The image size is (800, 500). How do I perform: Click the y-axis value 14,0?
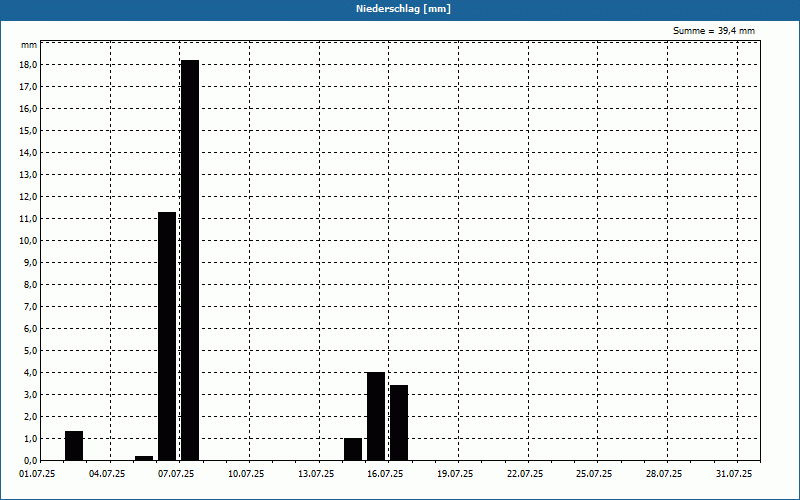point(28,153)
